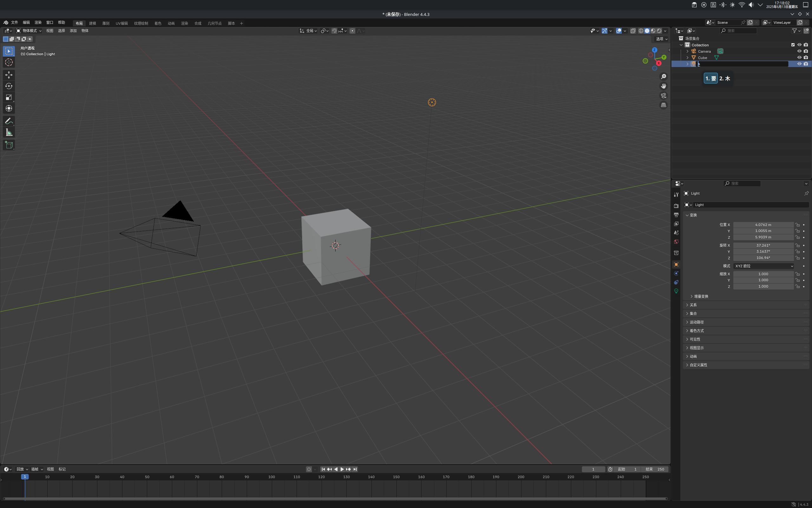The height and width of the screenshot is (508, 812).
Task: Select the Rotate tool
Action: tap(9, 86)
